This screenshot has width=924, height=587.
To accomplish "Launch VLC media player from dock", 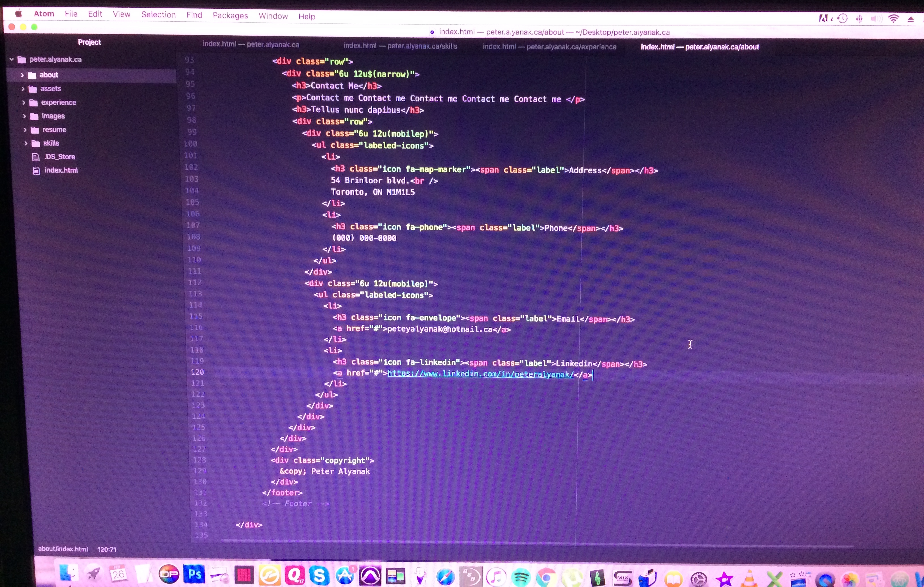I will point(749,578).
